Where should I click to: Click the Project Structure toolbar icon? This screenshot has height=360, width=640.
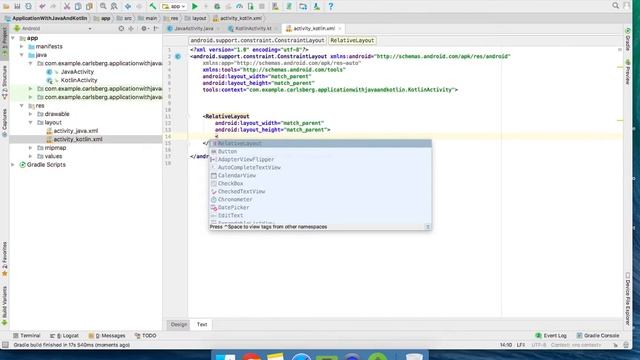pyautogui.click(x=303, y=6)
